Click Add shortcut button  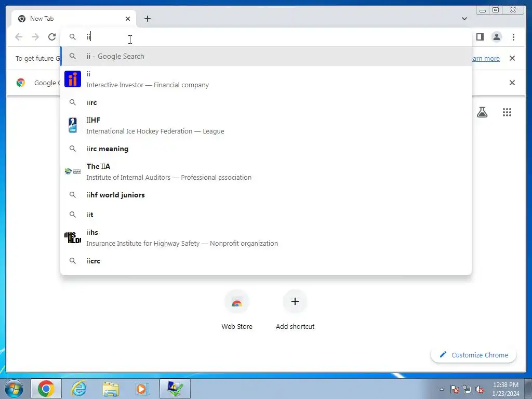[295, 310]
